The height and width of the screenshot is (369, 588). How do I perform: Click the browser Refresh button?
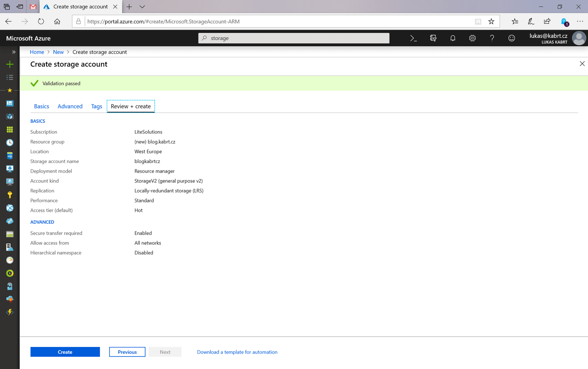pos(41,21)
